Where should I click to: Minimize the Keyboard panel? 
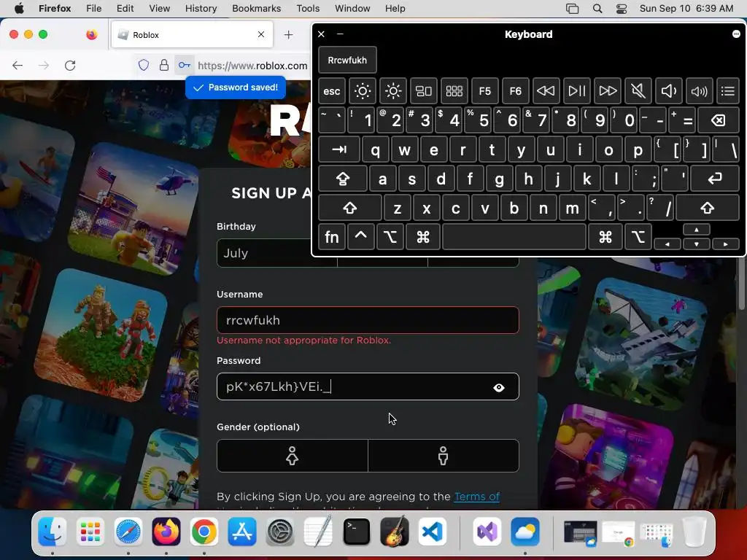[x=340, y=34]
